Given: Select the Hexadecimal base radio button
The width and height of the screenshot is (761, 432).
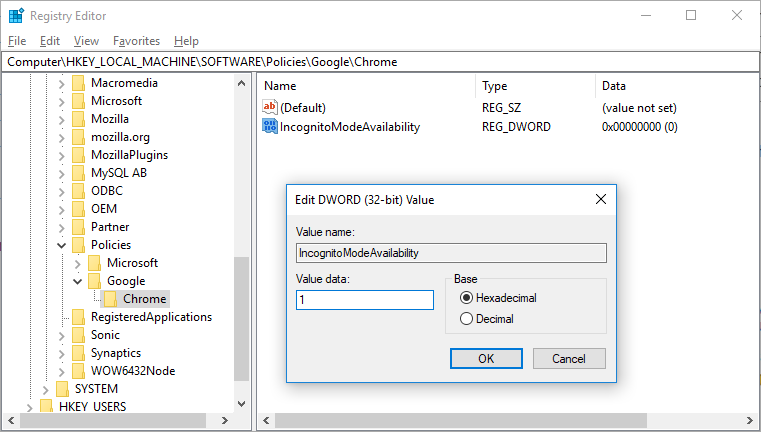Looking at the screenshot, I should (466, 298).
